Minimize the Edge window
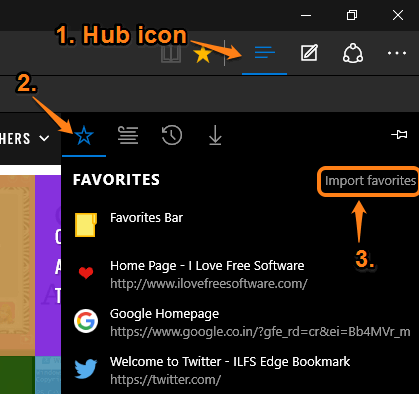 point(306,15)
